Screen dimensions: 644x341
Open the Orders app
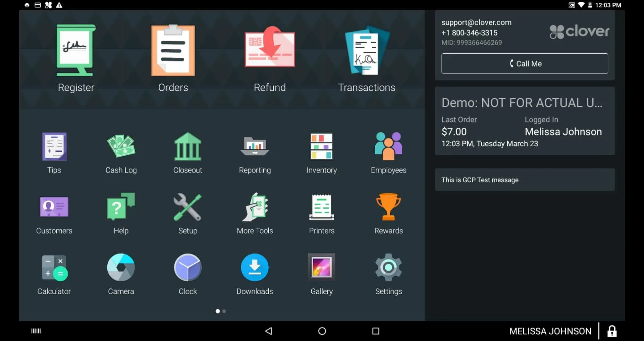click(173, 58)
